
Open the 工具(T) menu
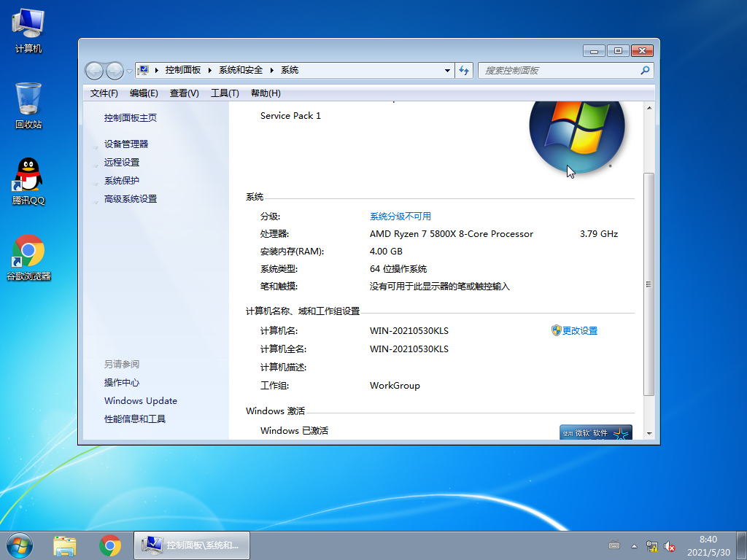point(222,93)
